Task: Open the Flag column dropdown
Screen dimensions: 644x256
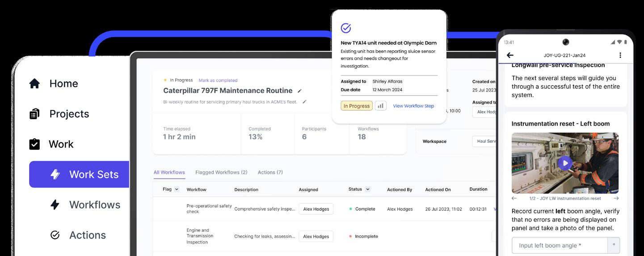Action: (177, 189)
